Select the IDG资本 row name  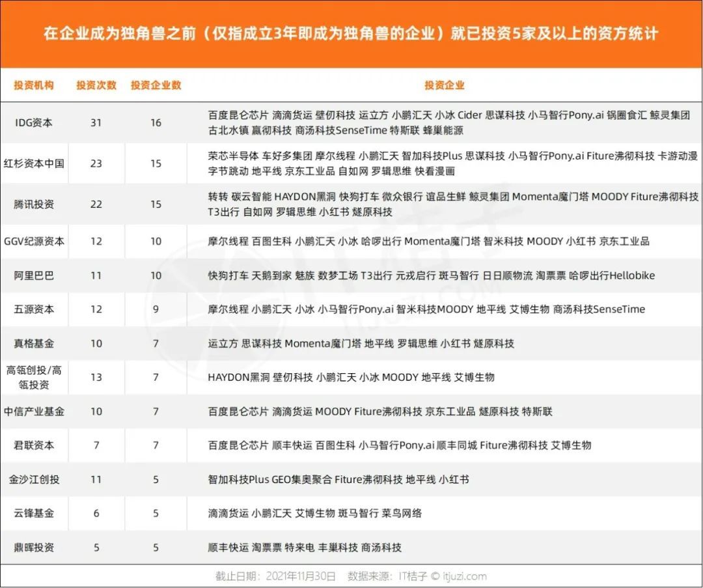(x=34, y=122)
